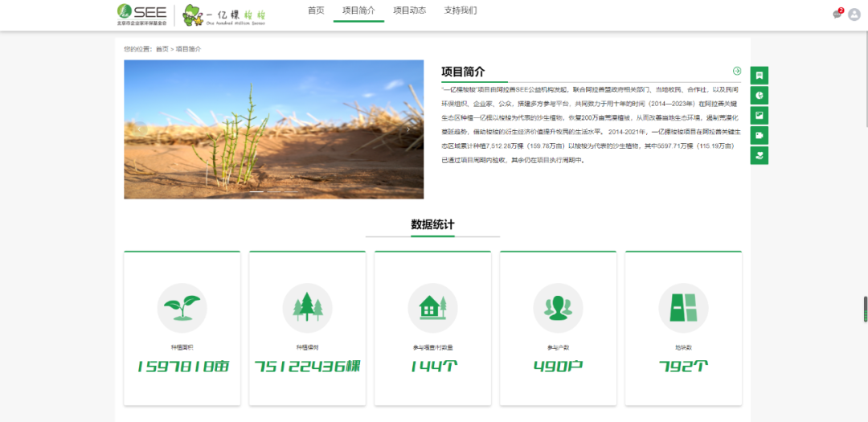Click the pine trees icon above 种植棵树
868x422 pixels.
tap(307, 308)
